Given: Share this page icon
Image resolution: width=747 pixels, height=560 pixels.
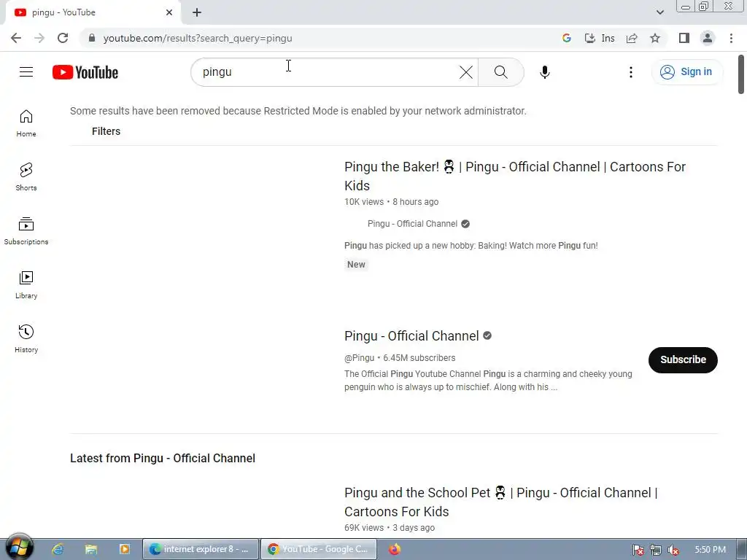Looking at the screenshot, I should point(632,38).
